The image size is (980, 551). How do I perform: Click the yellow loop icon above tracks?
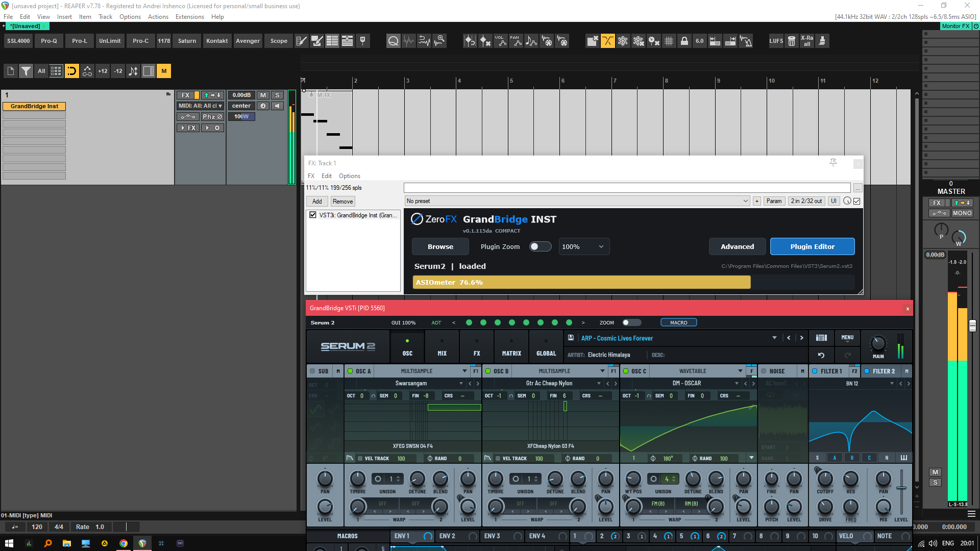tap(71, 71)
